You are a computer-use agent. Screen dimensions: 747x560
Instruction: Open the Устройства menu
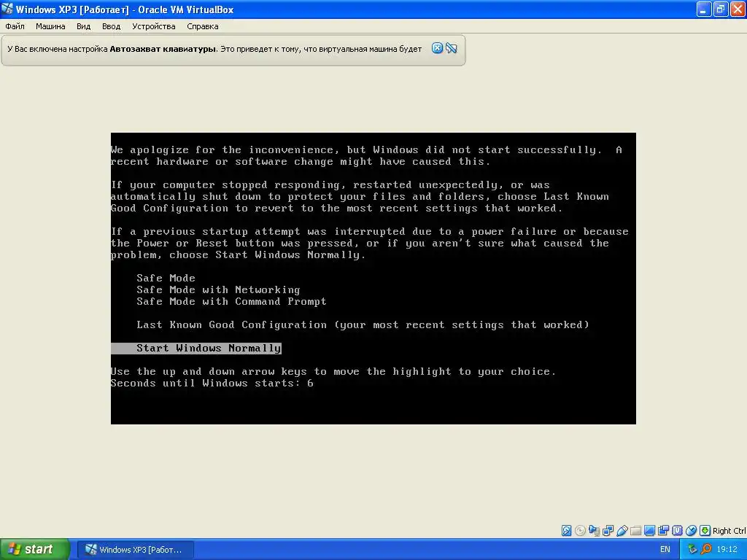(153, 26)
